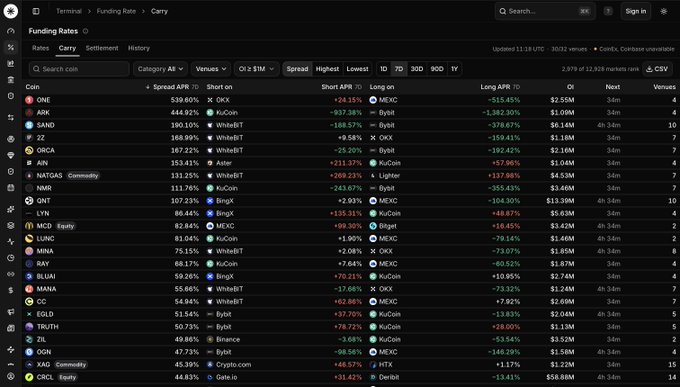Click the MCD coin icon
The height and width of the screenshot is (387, 680).
pos(29,226)
